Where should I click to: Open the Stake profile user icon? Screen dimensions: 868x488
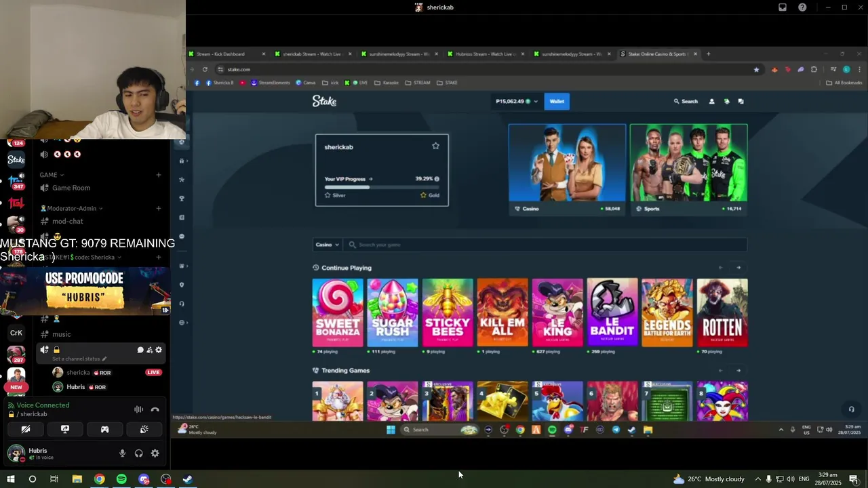click(711, 102)
